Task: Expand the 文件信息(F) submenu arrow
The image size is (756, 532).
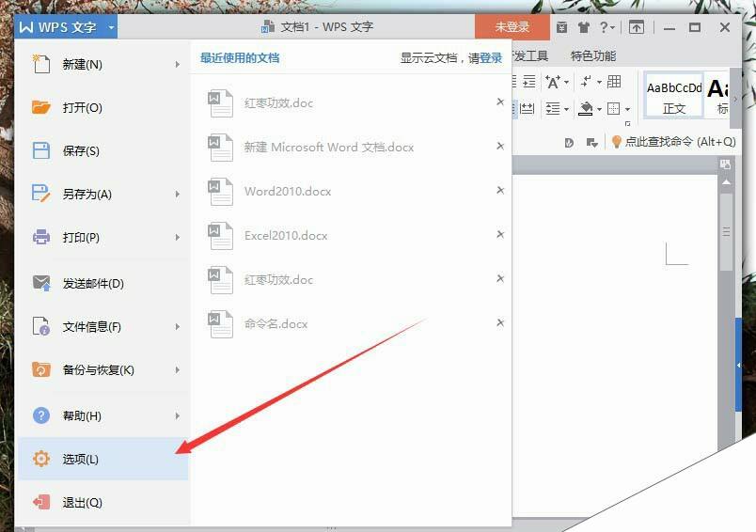Action: [178, 327]
